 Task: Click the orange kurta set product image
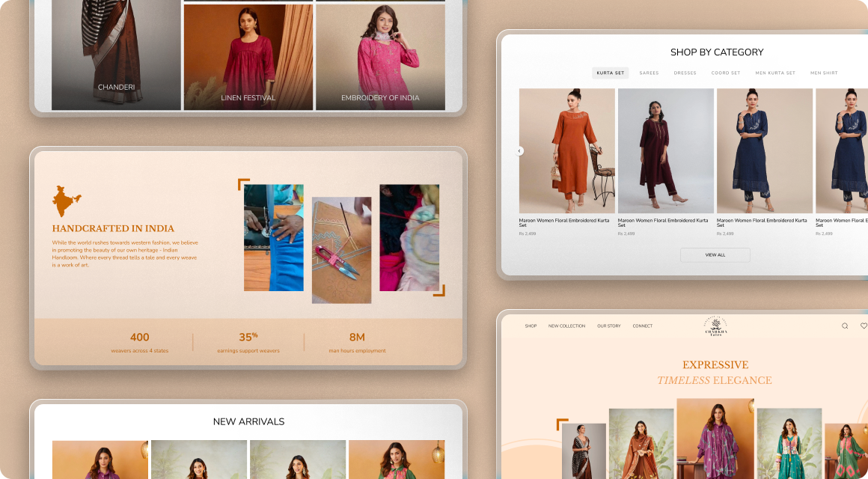567,150
